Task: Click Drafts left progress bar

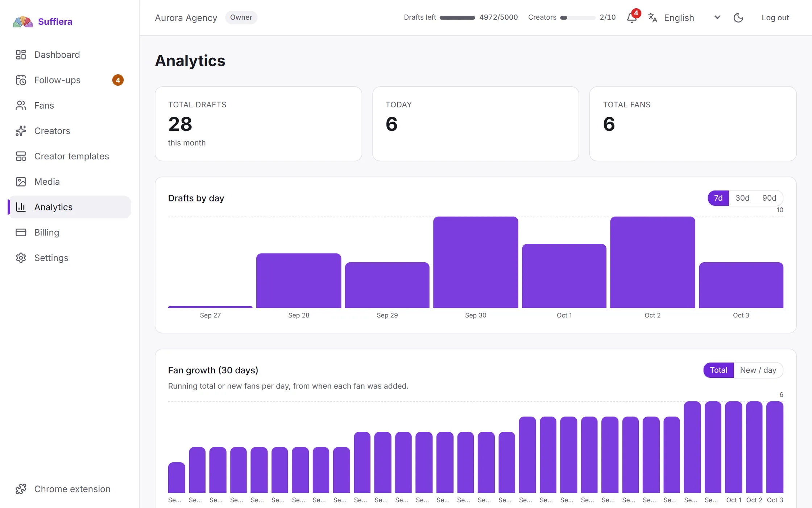Action: coord(457,18)
